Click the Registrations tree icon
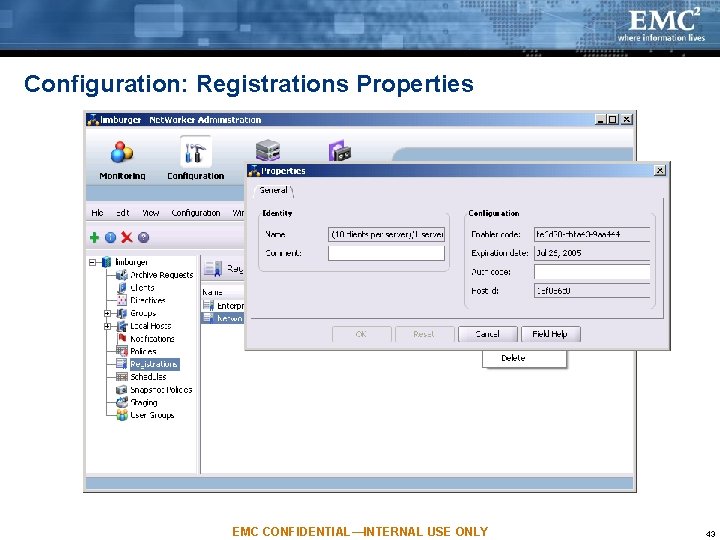 (122, 364)
